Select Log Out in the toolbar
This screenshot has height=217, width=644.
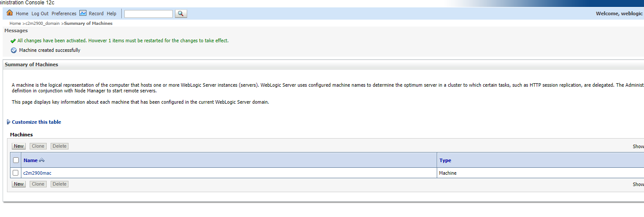(40, 14)
